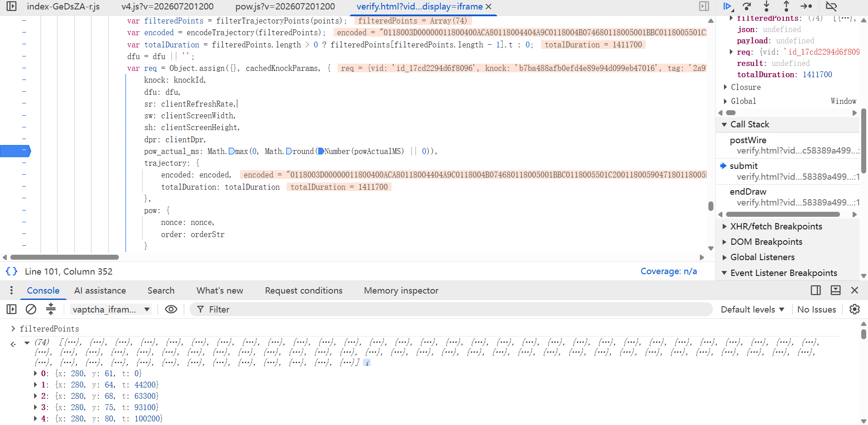Toggle the debugger sidebar collapse icon
Screen dimensions: 868x425
point(704,6)
